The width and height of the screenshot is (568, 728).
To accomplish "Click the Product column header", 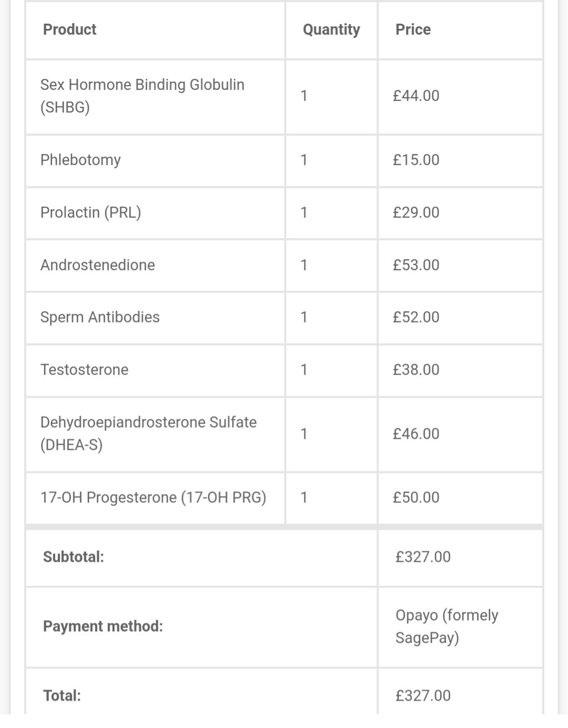I will point(69,29).
